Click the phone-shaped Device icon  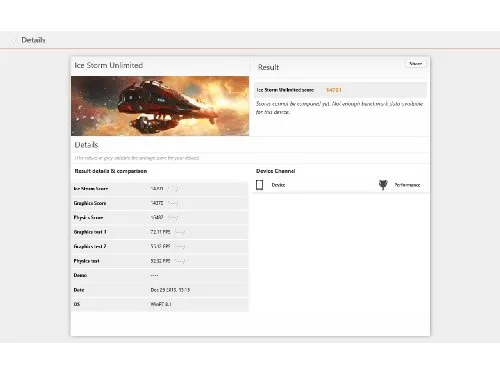pyautogui.click(x=259, y=185)
